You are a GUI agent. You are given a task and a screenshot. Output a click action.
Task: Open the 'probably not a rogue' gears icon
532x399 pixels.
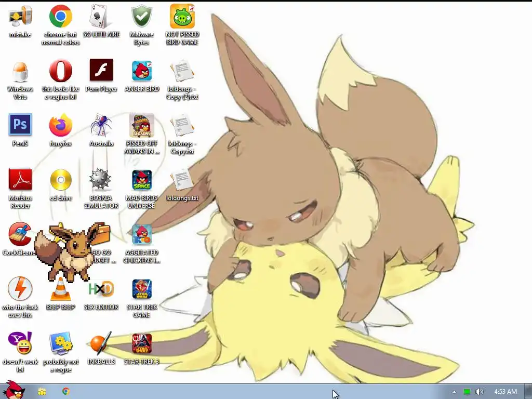61,343
